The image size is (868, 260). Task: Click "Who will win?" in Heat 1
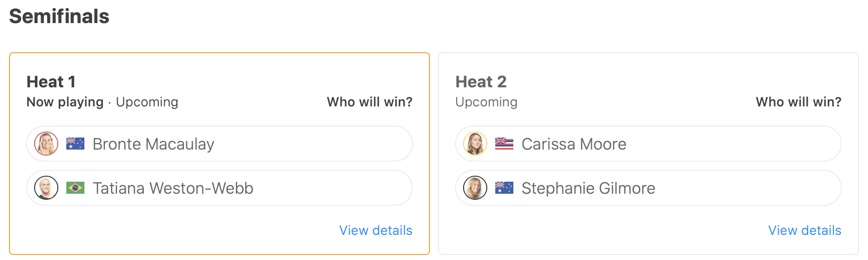pyautogui.click(x=370, y=102)
